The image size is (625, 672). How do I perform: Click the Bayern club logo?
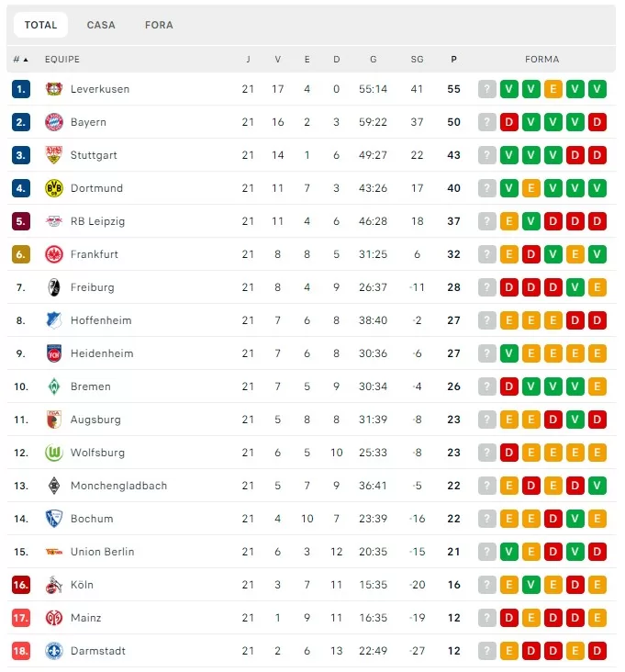[x=54, y=122]
